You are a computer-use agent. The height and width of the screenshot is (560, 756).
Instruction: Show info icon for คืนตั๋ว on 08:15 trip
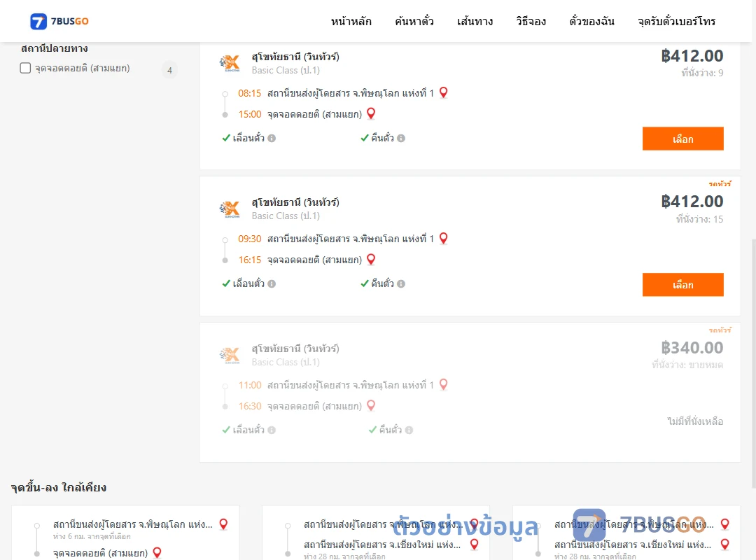(x=400, y=139)
